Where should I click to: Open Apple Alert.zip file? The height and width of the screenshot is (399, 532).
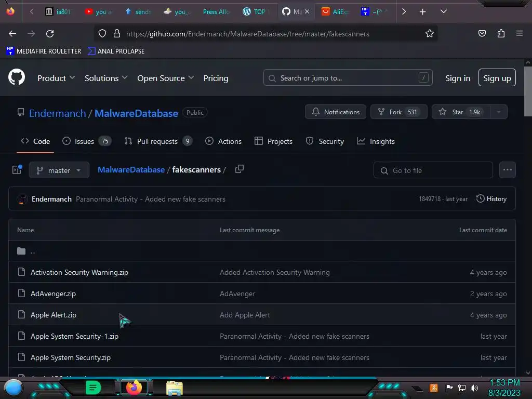54,315
